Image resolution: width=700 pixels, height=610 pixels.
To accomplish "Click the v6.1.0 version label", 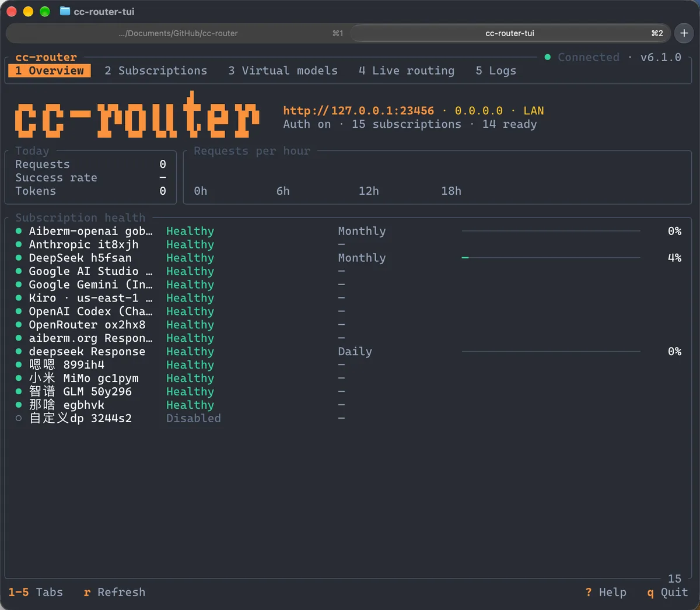I will point(661,57).
